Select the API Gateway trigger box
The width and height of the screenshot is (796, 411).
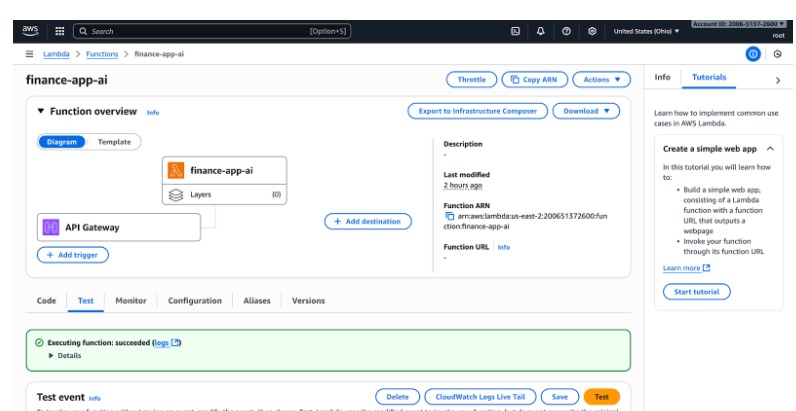point(119,227)
